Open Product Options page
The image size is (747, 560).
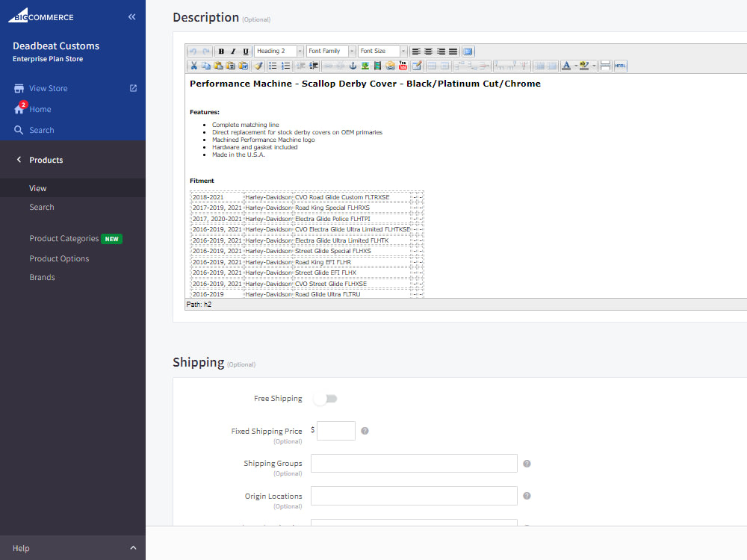click(59, 258)
